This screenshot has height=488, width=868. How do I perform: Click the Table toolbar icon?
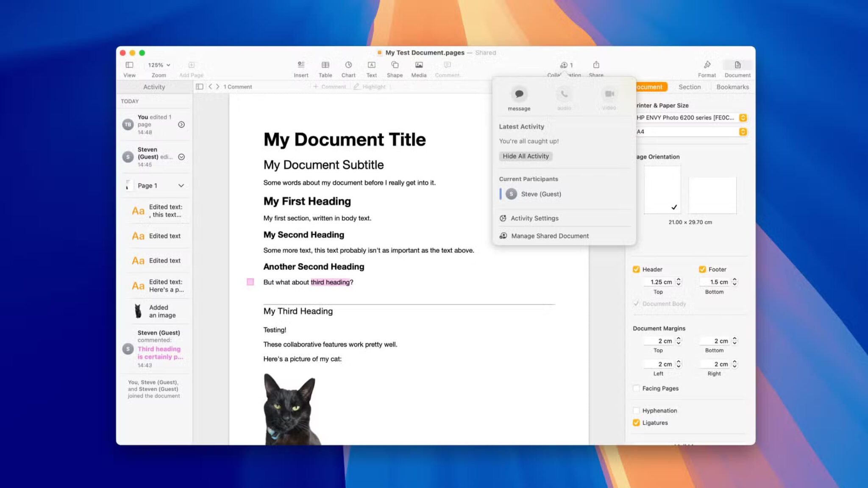coord(325,65)
